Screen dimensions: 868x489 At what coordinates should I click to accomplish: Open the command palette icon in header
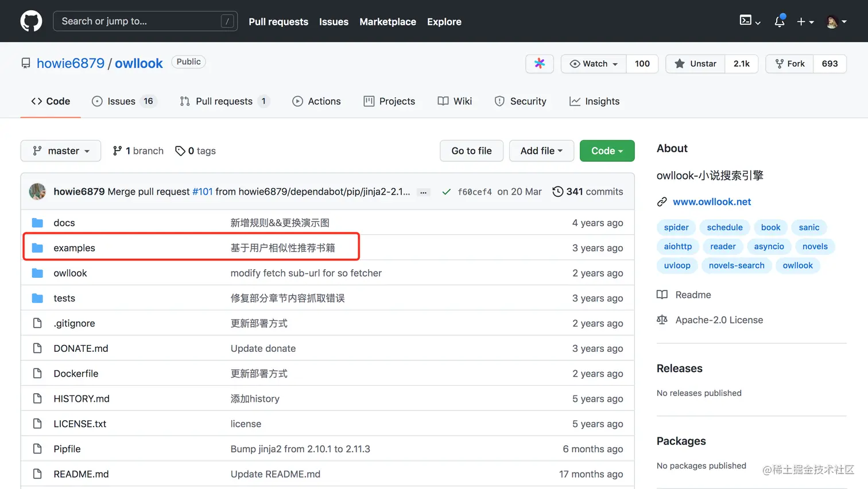pyautogui.click(x=750, y=21)
